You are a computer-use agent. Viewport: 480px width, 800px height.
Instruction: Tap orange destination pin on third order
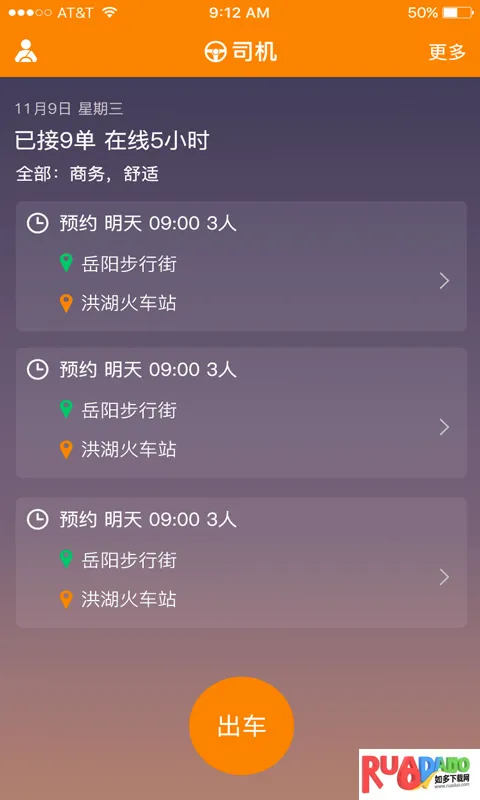tap(66, 599)
